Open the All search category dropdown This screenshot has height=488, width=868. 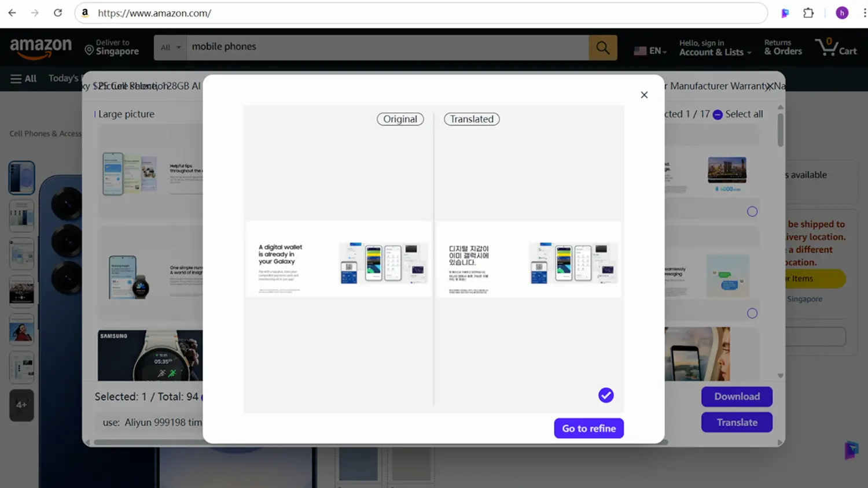pyautogui.click(x=170, y=47)
